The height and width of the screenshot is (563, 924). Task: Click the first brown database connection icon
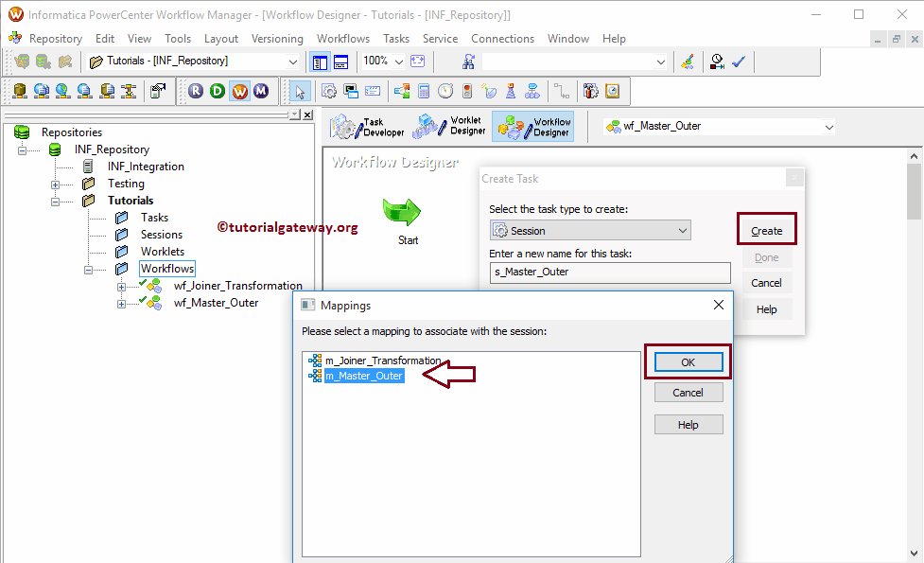[20, 91]
